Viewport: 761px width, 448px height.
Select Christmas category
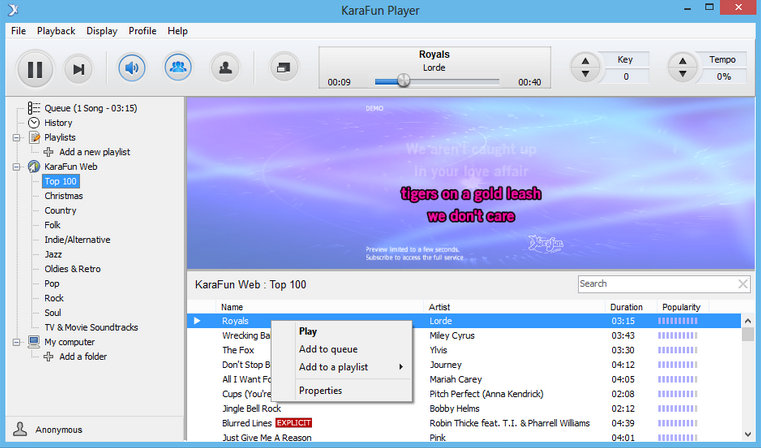pos(64,196)
